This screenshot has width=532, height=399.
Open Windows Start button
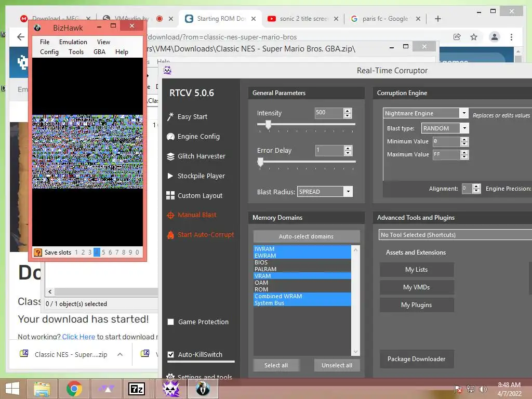(12, 389)
